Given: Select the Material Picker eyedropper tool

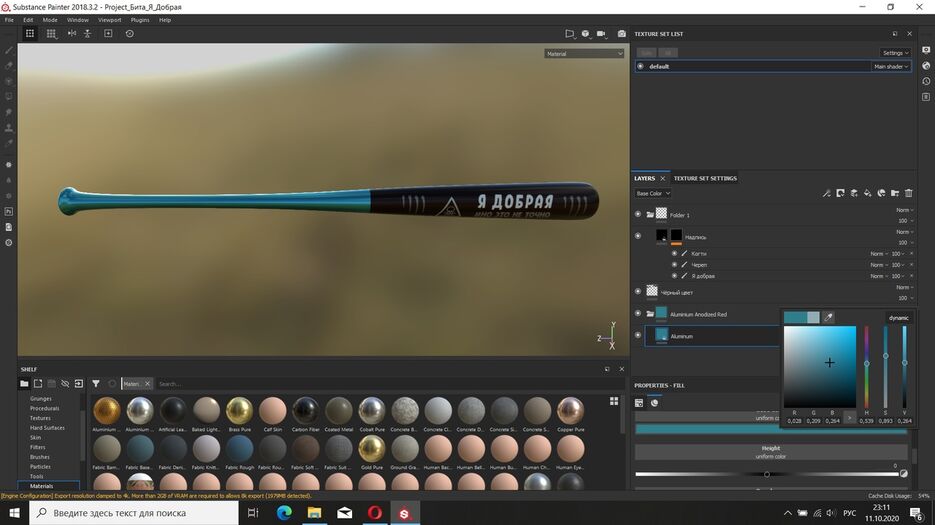Looking at the screenshot, I should pos(9,143).
